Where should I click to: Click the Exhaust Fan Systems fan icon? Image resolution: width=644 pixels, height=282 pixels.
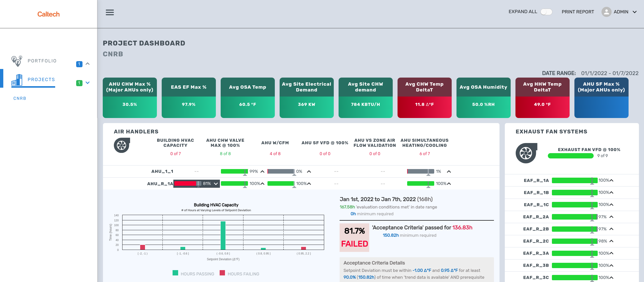526,153
